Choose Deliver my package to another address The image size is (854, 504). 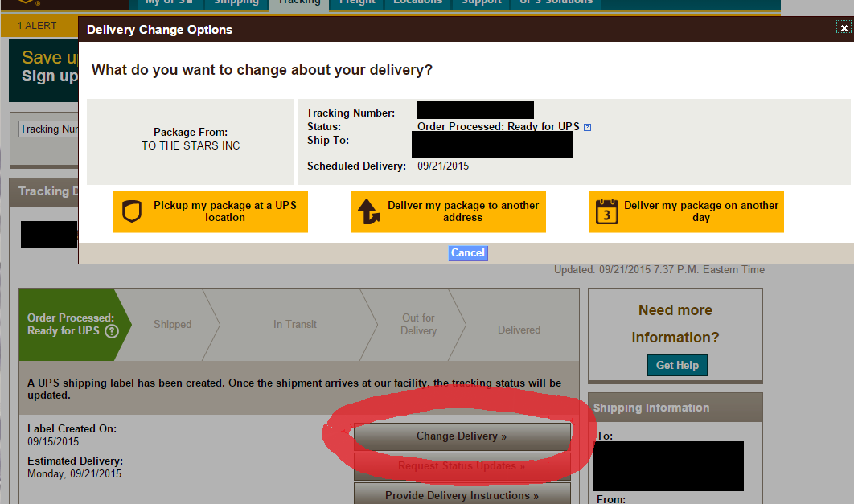[x=448, y=211]
